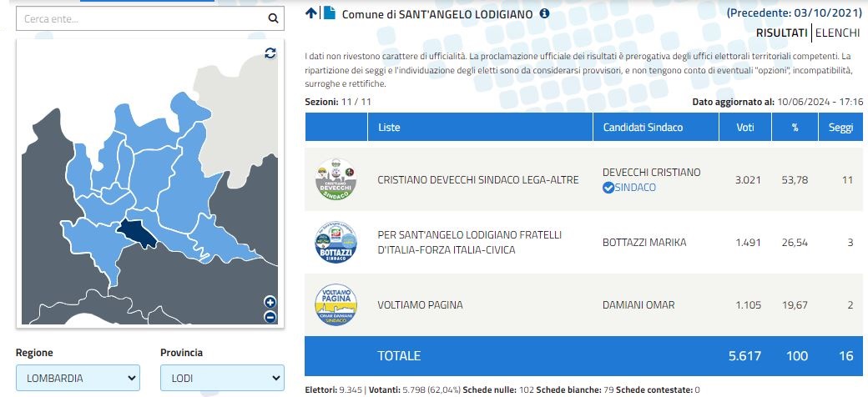This screenshot has width=868, height=397.
Task: Show info for Sant'Angelo Lodigiano
Action: [545, 13]
